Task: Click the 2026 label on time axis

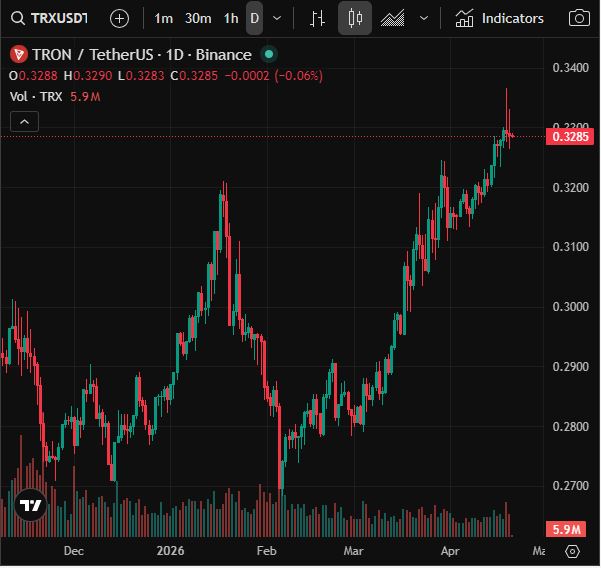Action: tap(170, 551)
